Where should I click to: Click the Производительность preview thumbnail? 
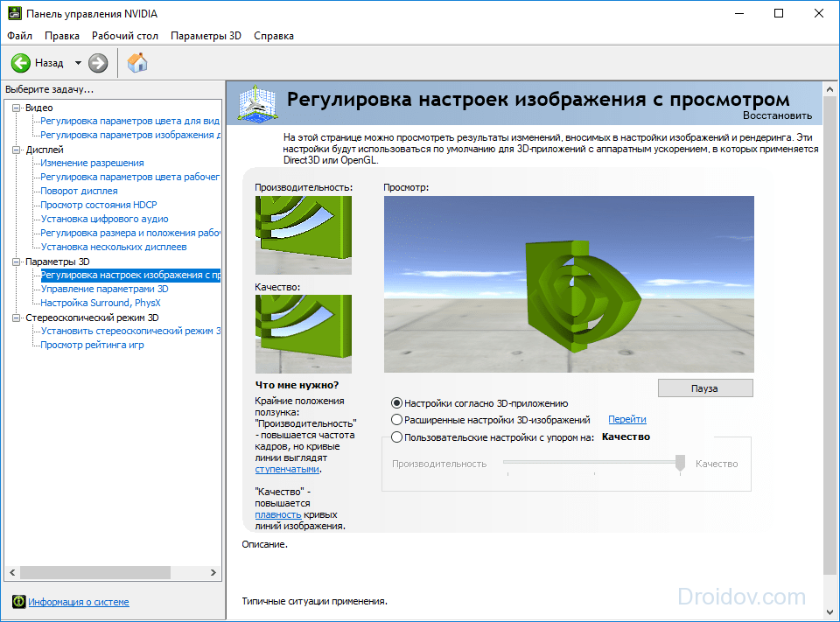click(303, 234)
